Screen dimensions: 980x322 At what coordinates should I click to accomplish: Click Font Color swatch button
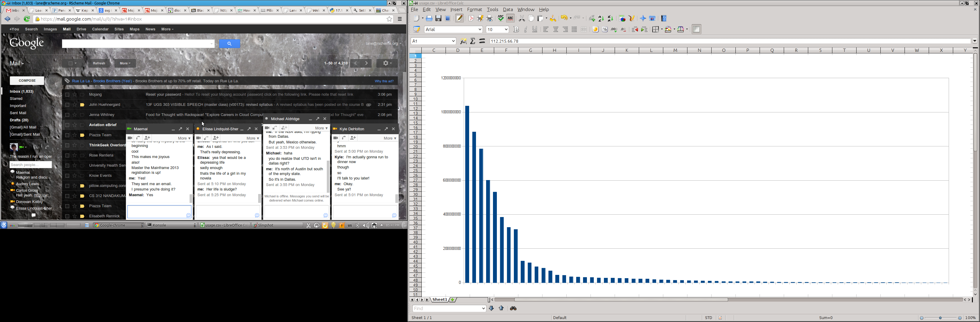[x=681, y=29]
